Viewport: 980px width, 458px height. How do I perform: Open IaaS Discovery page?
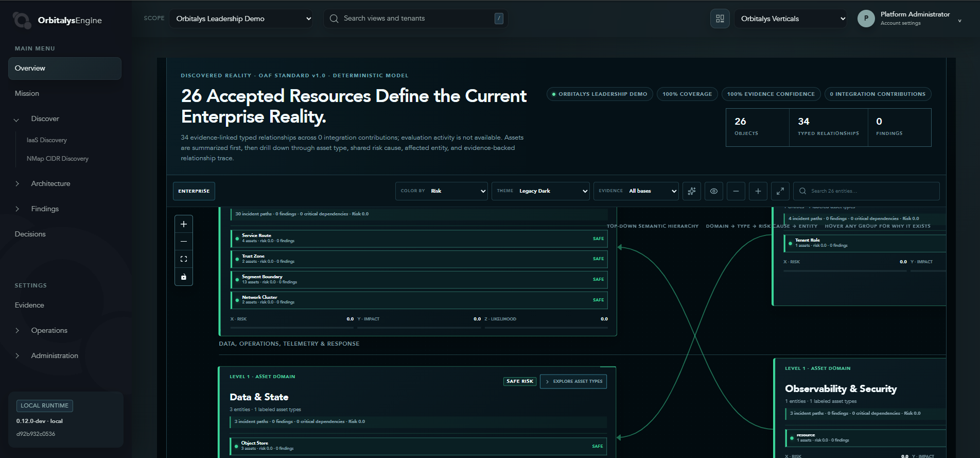(47, 140)
